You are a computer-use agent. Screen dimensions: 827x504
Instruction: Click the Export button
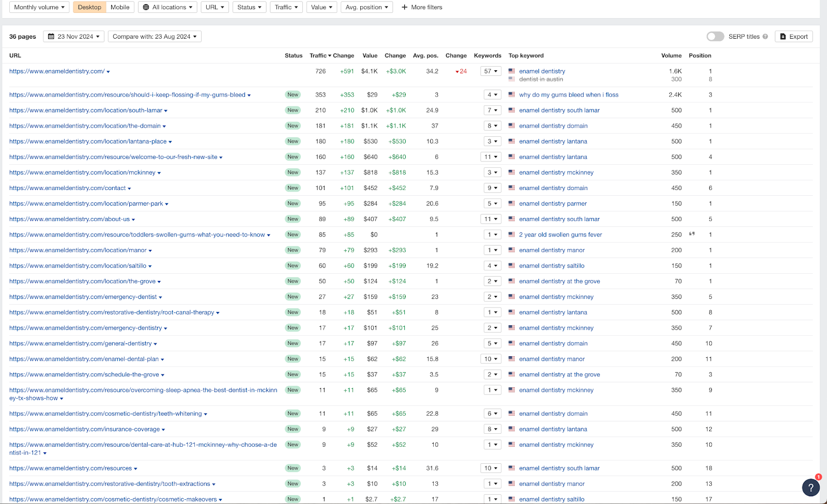(x=793, y=37)
